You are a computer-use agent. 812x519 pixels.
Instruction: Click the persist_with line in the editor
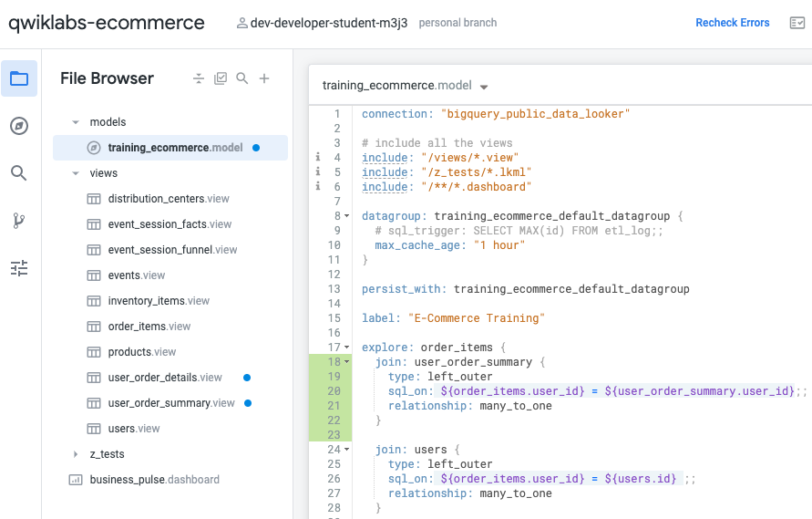526,289
